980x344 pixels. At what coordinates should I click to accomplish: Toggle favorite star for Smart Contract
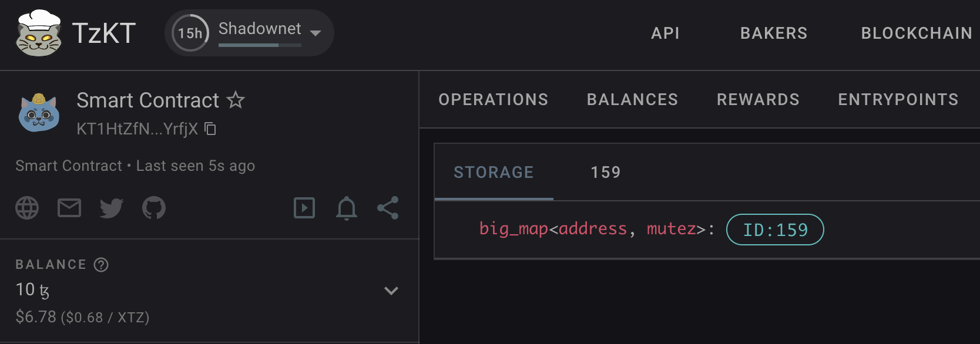[236, 100]
